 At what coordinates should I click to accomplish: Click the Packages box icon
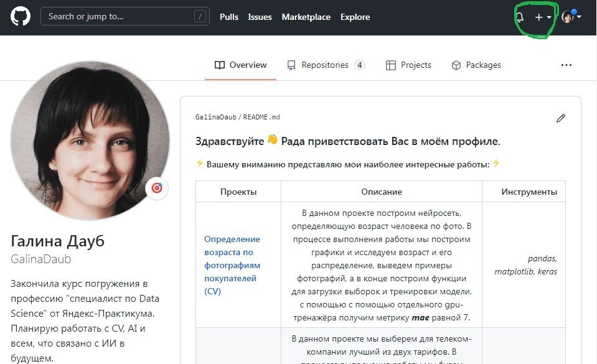[456, 64]
